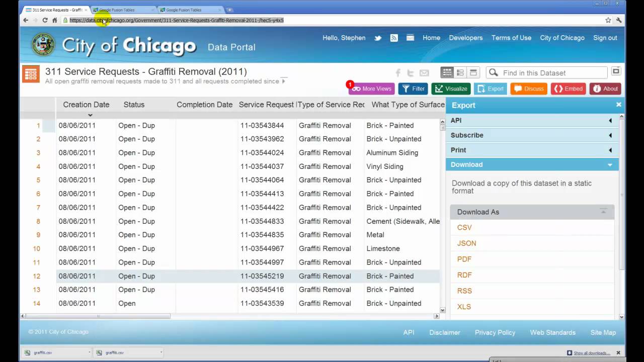Viewport: 644px width, 362px height.
Task: Click the browser forward arrow
Action: (35, 20)
